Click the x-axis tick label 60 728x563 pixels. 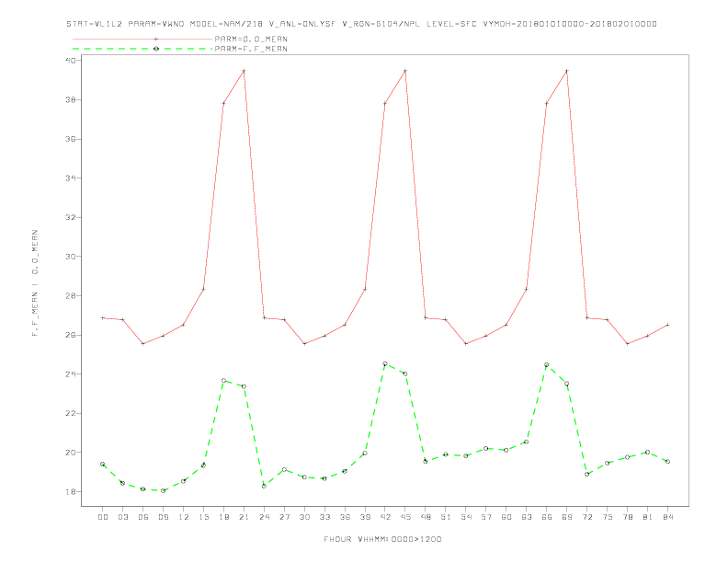pos(506,517)
